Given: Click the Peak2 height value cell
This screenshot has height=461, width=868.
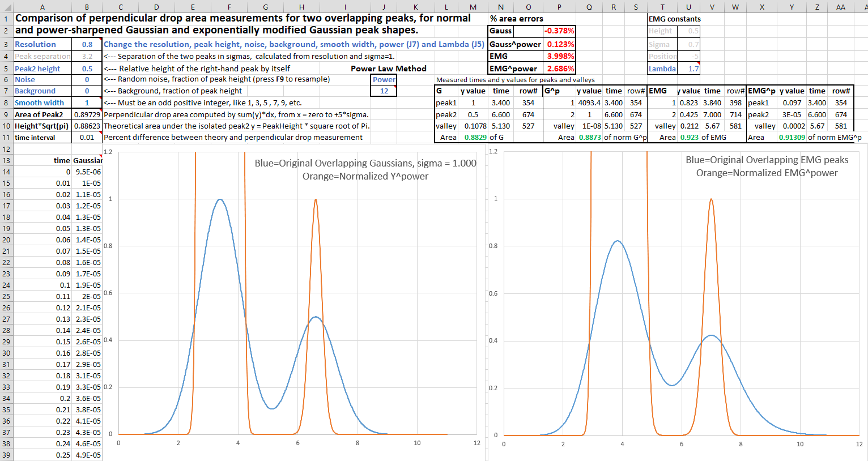Looking at the screenshot, I should pyautogui.click(x=87, y=69).
